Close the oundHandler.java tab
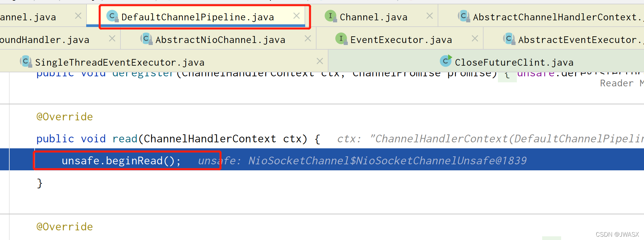644x240 pixels. 112,39
